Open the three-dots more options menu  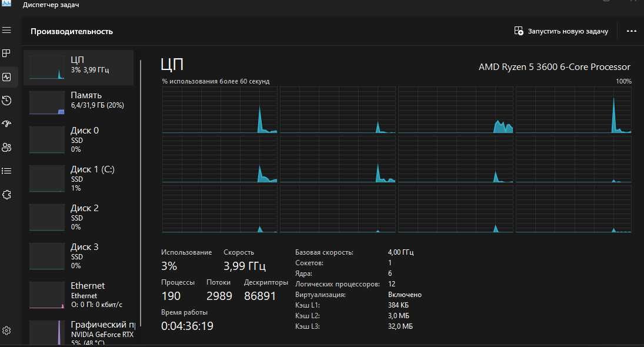click(631, 31)
